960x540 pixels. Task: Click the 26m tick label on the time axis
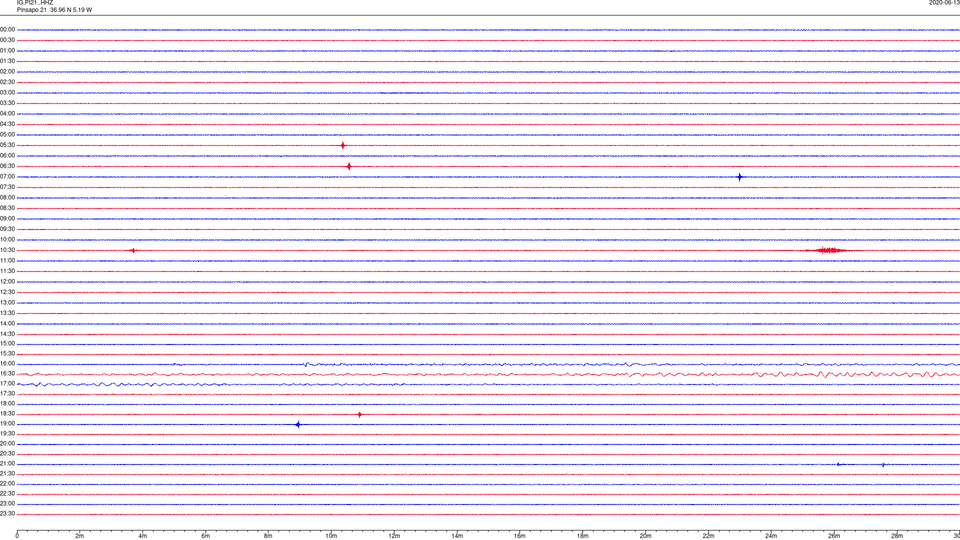(834, 536)
